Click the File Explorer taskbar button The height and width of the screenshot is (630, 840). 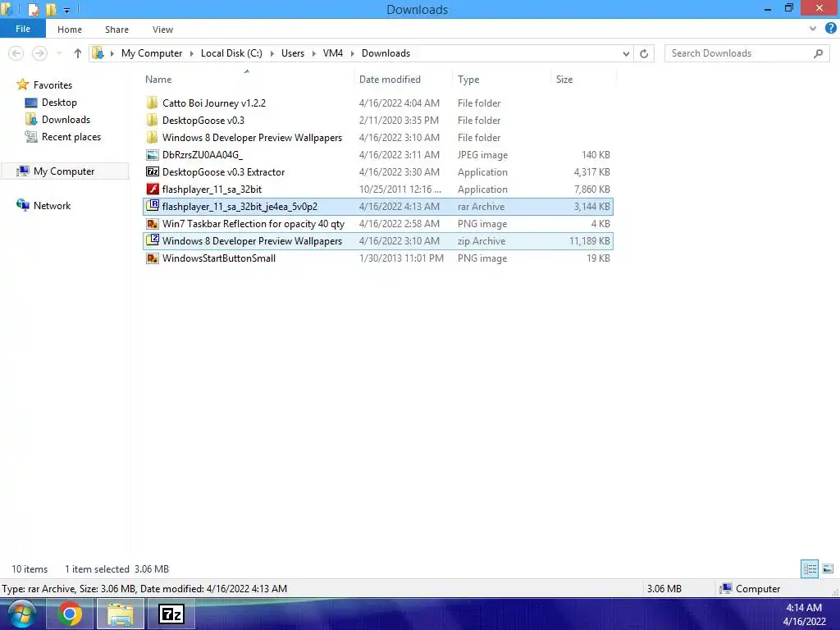pos(121,614)
